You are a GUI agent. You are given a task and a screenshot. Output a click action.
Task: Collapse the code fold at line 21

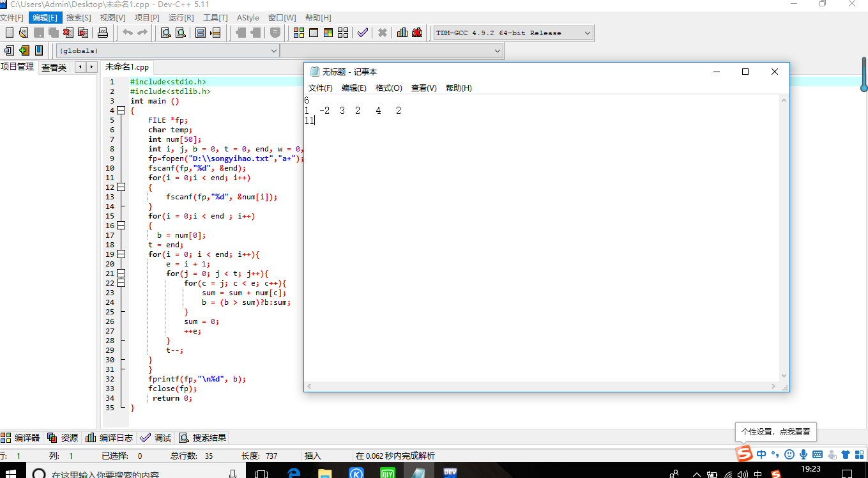point(121,274)
